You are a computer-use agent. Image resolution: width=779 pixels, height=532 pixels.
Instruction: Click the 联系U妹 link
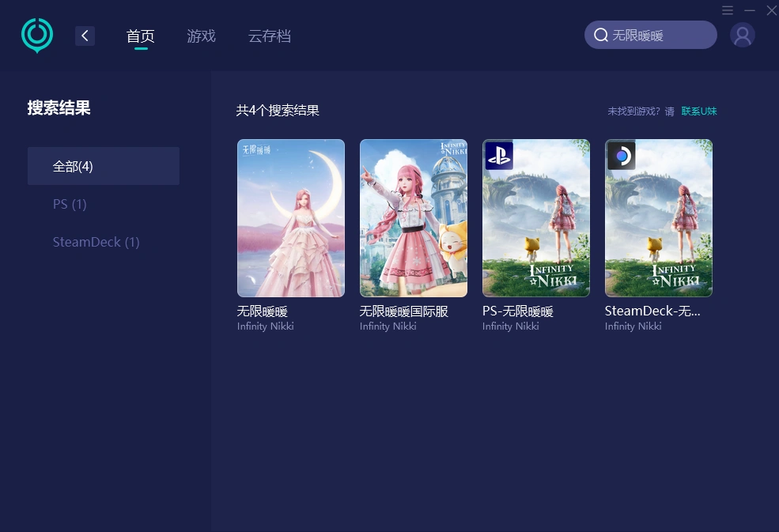(699, 111)
